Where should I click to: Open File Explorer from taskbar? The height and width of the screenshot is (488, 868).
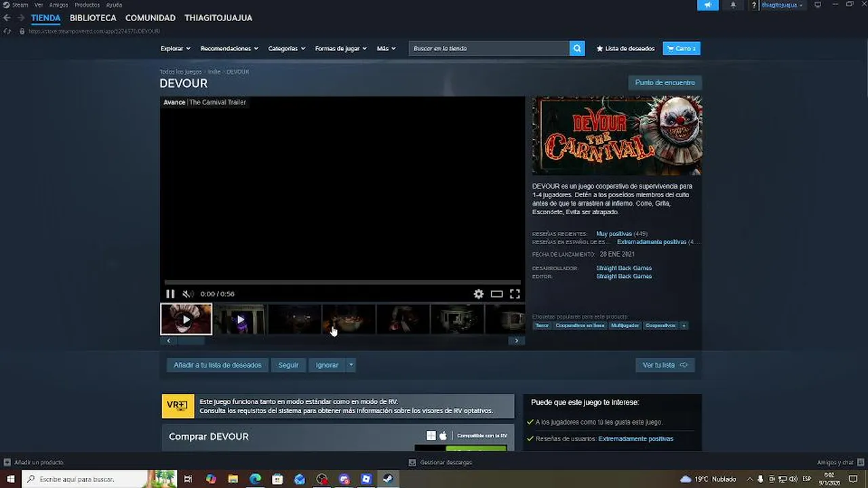(233, 479)
